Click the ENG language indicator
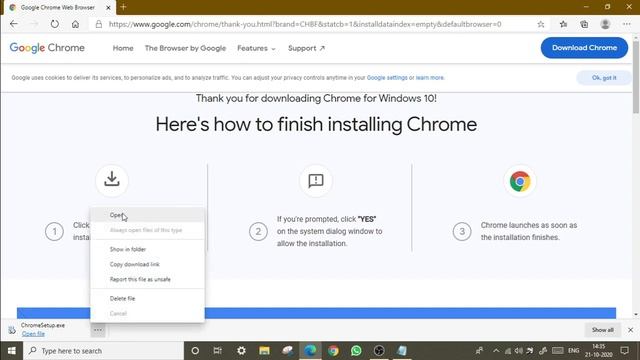This screenshot has width=640, height=360. (x=573, y=351)
